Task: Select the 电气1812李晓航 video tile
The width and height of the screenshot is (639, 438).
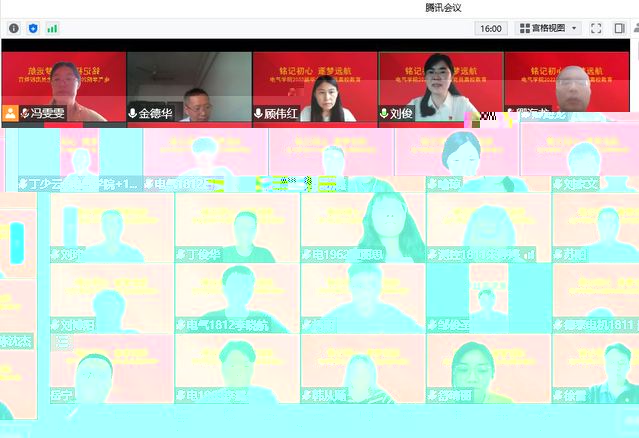Action: 238,298
